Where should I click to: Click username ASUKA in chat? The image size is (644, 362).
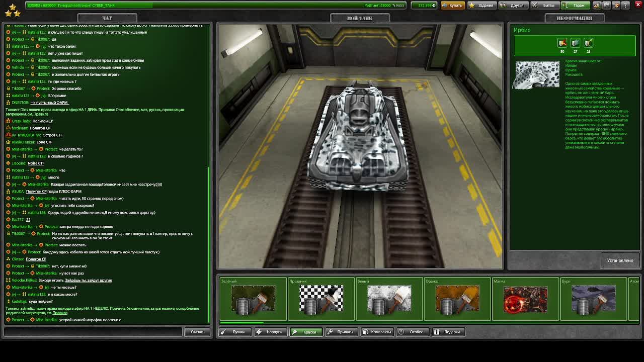(x=18, y=192)
